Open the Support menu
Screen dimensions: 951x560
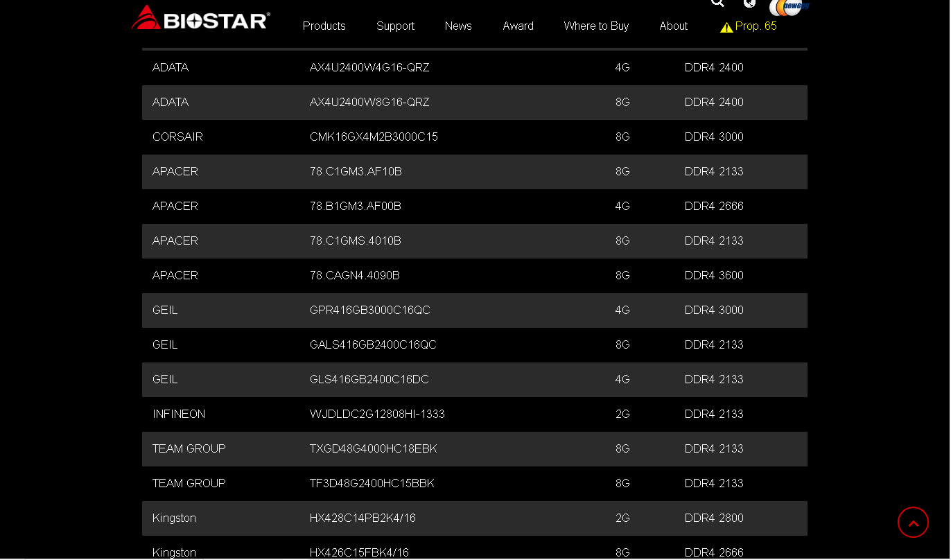pos(395,26)
